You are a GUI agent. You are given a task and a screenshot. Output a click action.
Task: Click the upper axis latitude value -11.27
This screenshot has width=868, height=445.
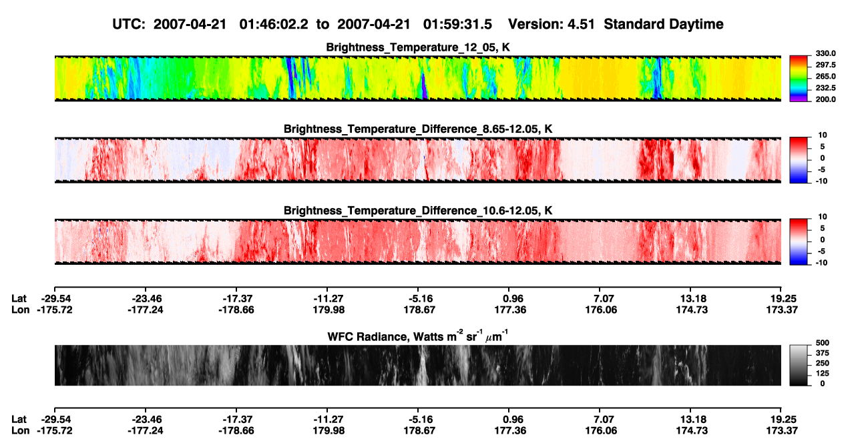pyautogui.click(x=328, y=298)
